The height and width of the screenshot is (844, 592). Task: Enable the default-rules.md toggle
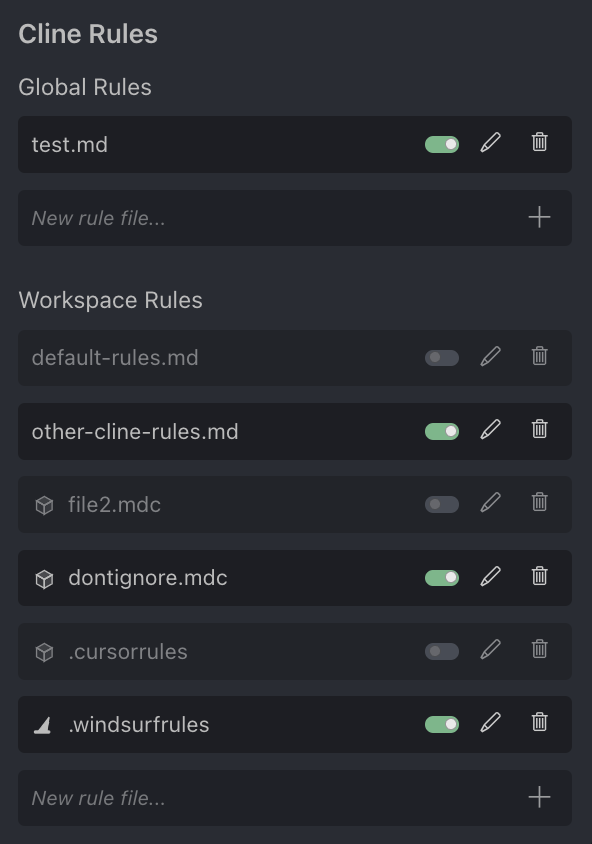click(442, 357)
